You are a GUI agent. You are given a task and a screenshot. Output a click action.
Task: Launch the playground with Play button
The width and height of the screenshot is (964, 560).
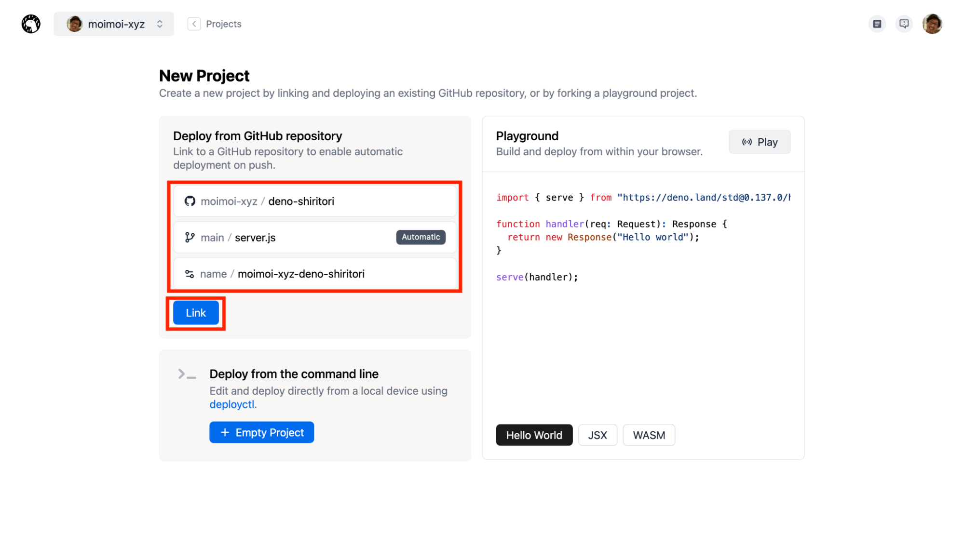pyautogui.click(x=759, y=142)
